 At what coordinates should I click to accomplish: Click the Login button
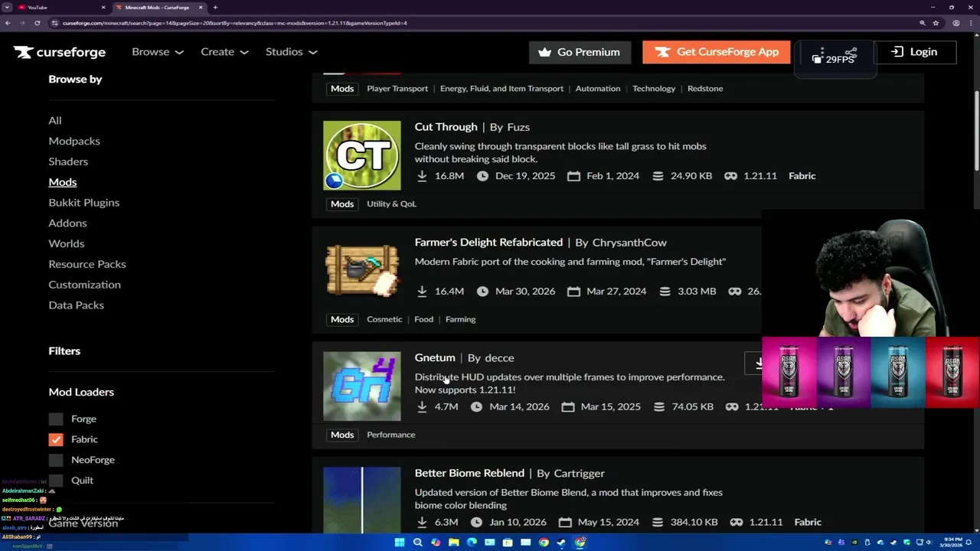tap(915, 52)
